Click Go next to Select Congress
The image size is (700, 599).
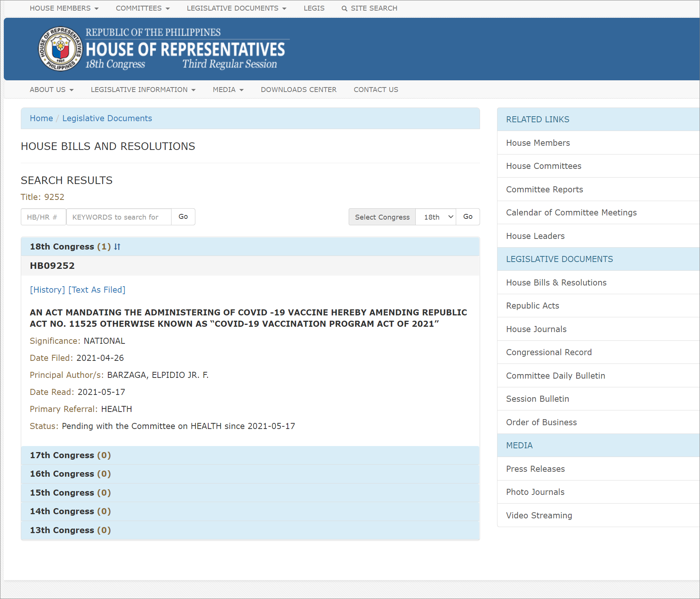coord(468,217)
